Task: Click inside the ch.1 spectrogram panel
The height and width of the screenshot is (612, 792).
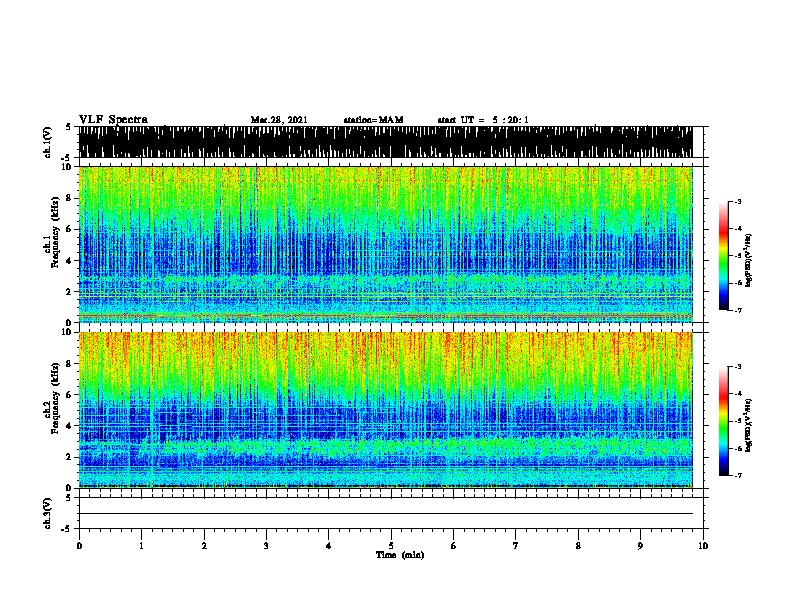Action: 386,244
